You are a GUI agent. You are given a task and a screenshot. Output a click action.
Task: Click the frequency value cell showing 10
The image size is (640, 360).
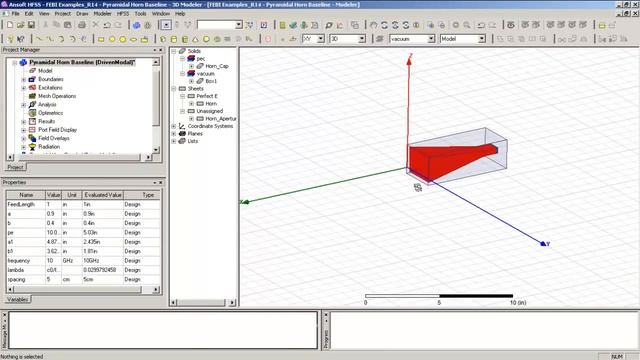(53, 261)
